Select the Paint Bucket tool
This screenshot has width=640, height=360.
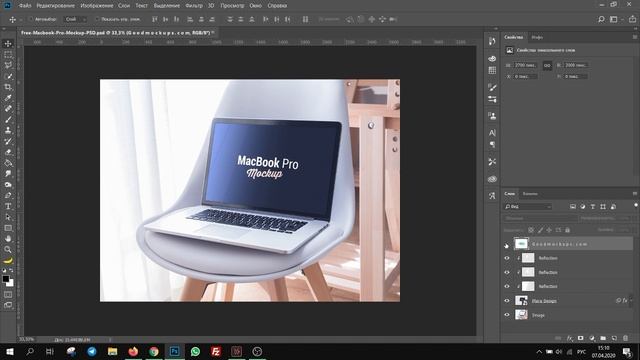(x=8, y=163)
